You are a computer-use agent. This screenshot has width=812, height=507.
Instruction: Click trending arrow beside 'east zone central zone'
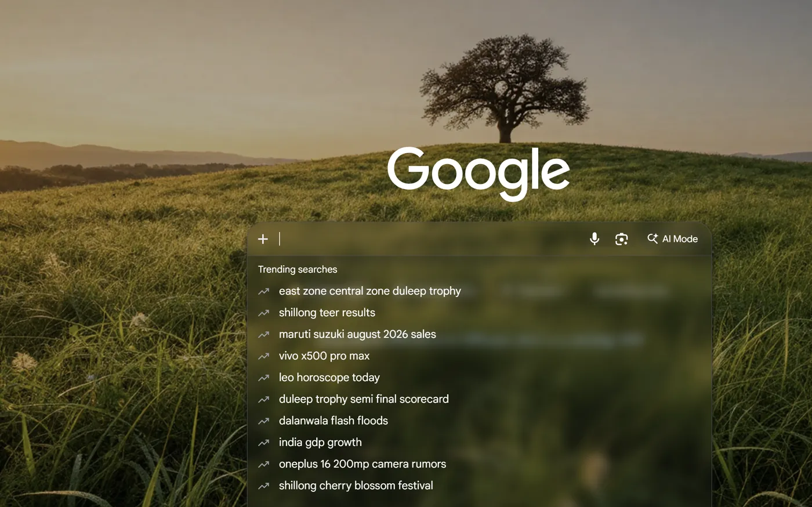[x=263, y=291]
